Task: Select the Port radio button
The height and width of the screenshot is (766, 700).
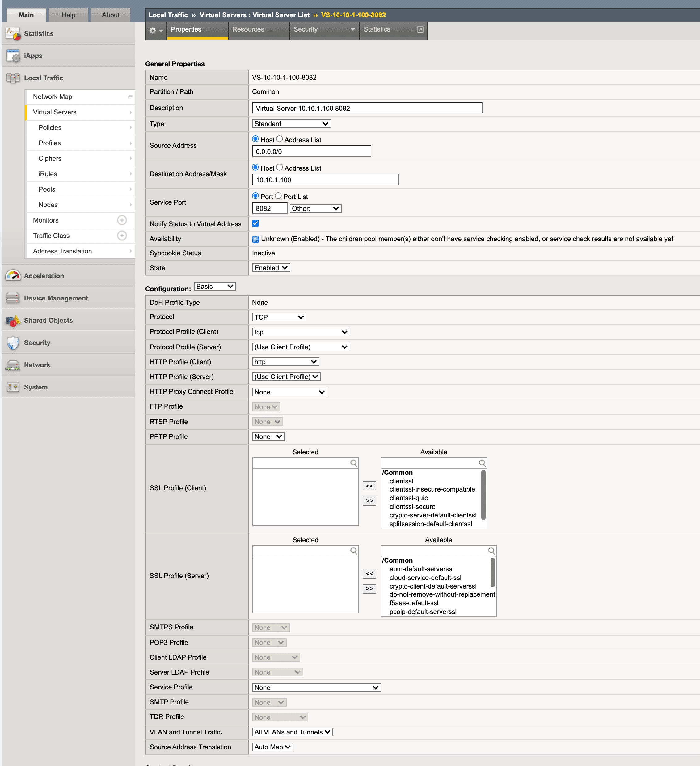Action: coord(255,196)
